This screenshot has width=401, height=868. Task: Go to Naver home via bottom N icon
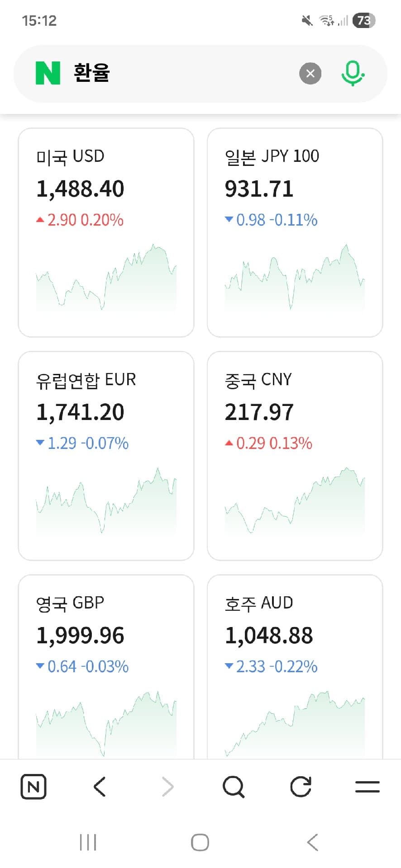coord(33,787)
